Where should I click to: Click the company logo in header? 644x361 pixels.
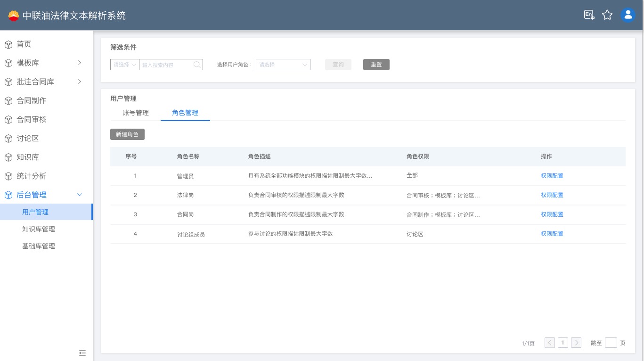[14, 16]
